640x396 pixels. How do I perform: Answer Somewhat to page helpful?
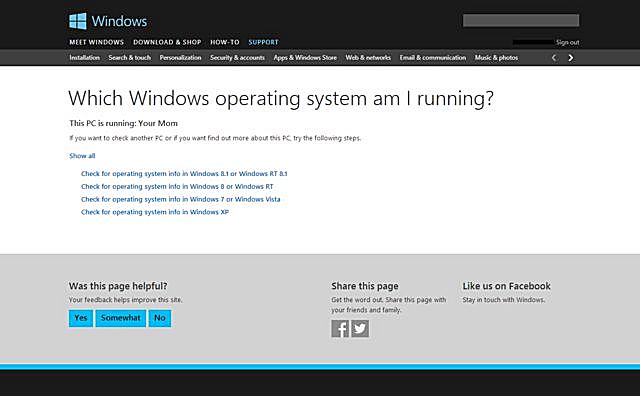(120, 318)
